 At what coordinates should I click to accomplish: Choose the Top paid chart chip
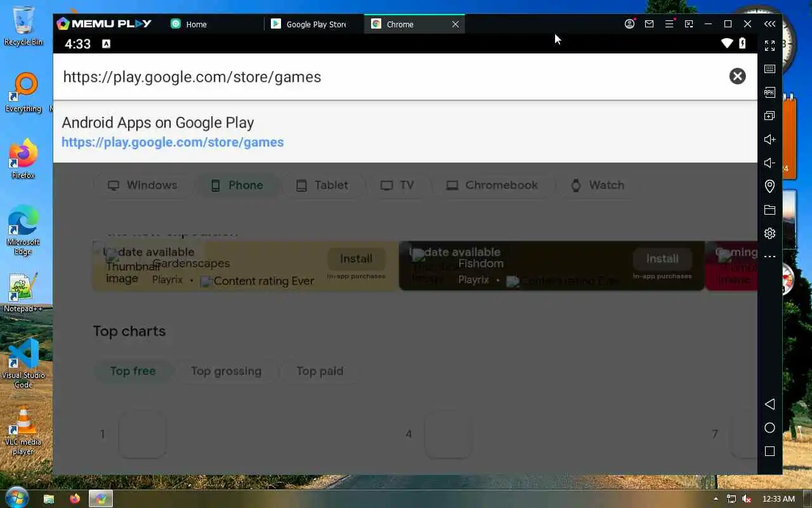(x=320, y=371)
